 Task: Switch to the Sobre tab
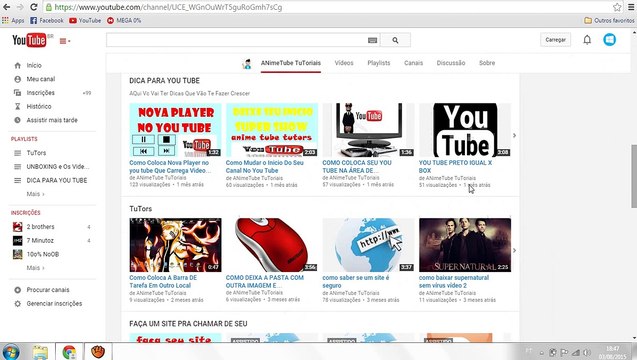click(487, 63)
